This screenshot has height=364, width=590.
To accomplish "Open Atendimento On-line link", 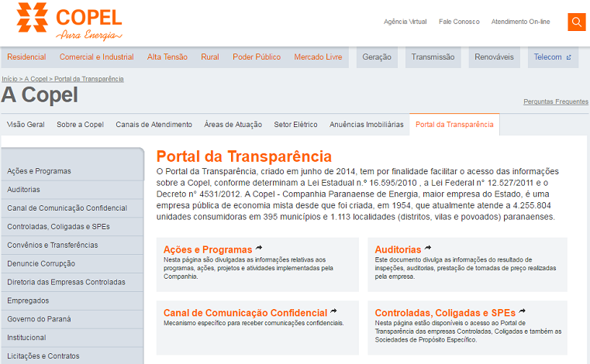I will click(x=520, y=22).
